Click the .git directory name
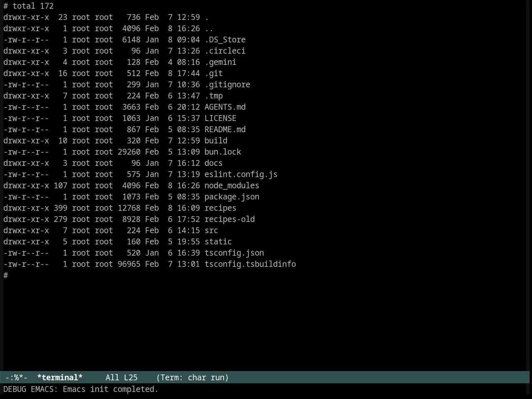Image resolution: width=532 pixels, height=399 pixels. click(x=214, y=73)
